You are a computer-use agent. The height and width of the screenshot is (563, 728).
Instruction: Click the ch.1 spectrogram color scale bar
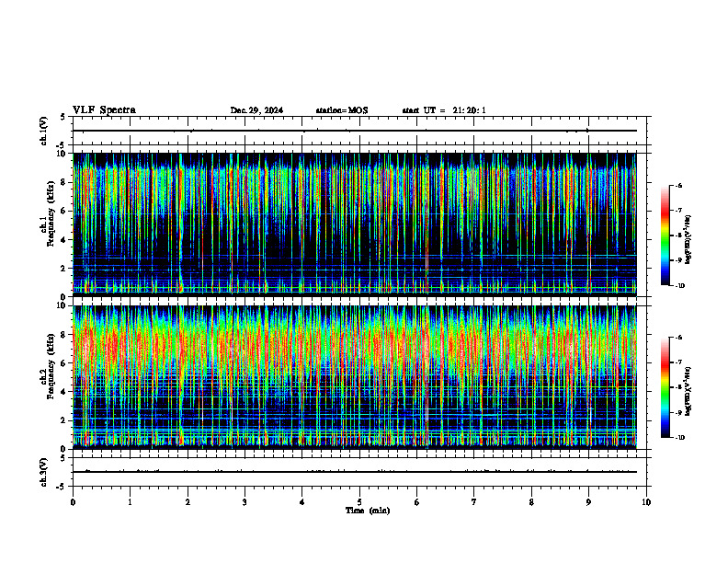coord(665,236)
